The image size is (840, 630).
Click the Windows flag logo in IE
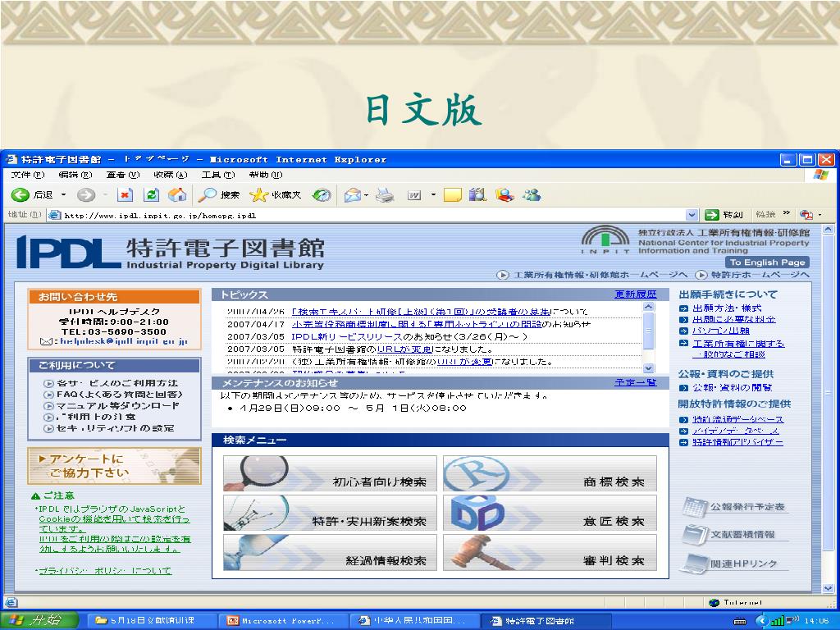[x=820, y=175]
